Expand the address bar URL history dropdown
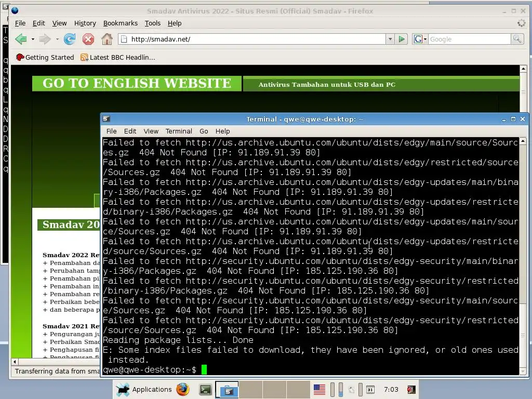The image size is (532, 399). (390, 39)
